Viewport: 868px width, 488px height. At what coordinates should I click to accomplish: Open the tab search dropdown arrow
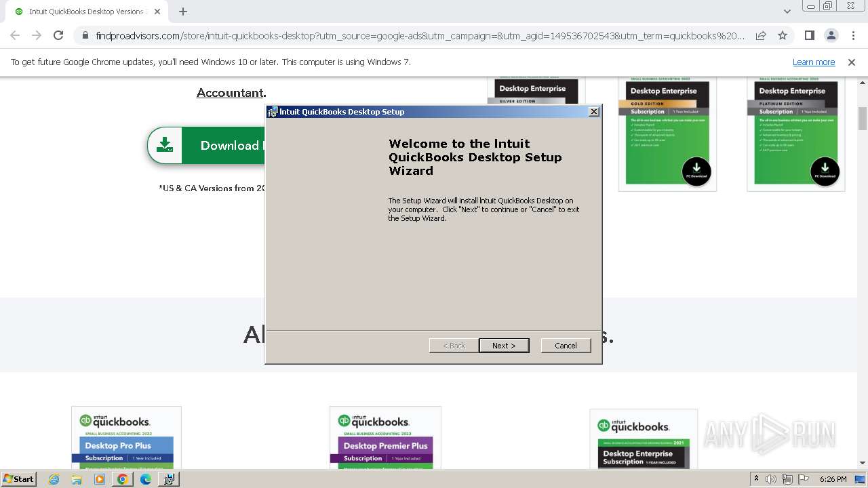click(x=787, y=12)
